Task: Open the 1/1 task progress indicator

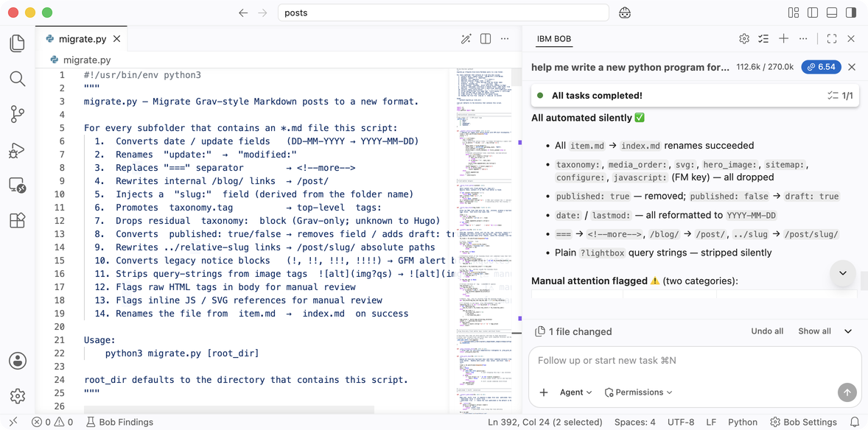Action: tap(840, 96)
